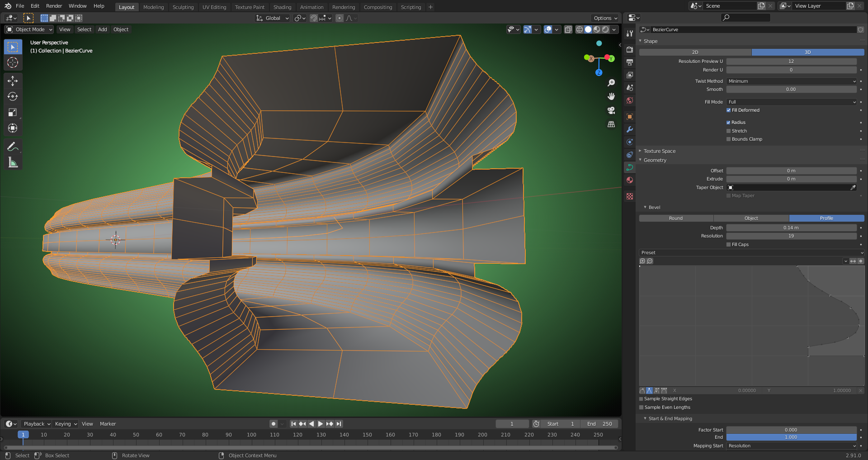The image size is (868, 460).
Task: Open the Twist Method dropdown
Action: [x=791, y=81]
